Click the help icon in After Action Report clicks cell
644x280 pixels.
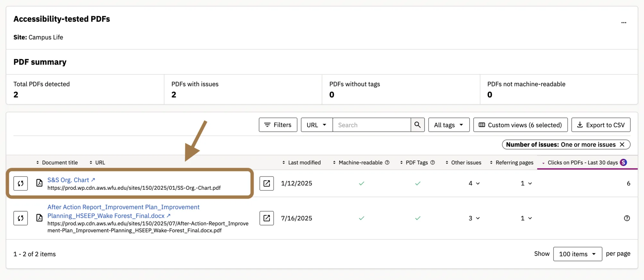tap(627, 218)
